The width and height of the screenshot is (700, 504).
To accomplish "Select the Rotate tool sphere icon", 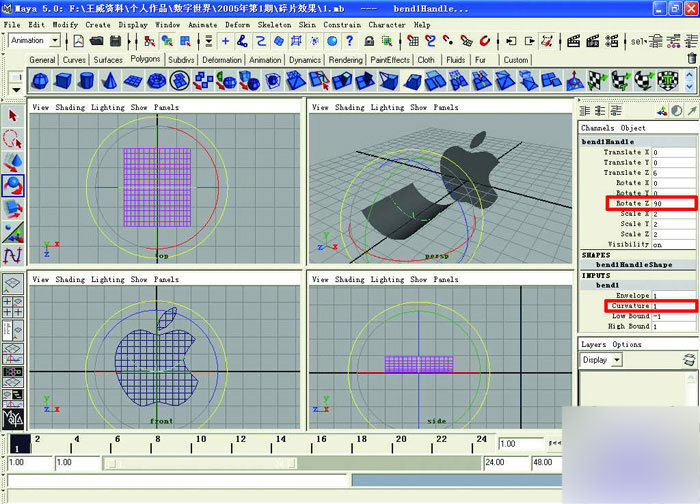I will click(12, 185).
